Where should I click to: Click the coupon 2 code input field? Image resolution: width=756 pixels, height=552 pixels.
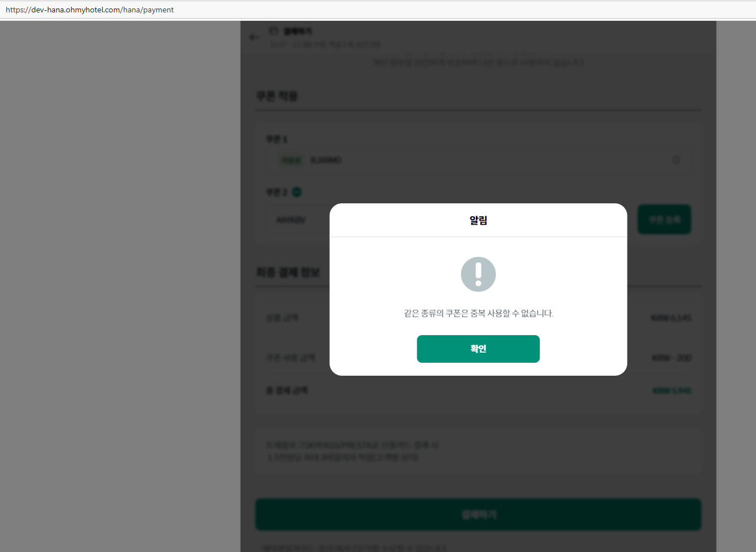(x=298, y=219)
